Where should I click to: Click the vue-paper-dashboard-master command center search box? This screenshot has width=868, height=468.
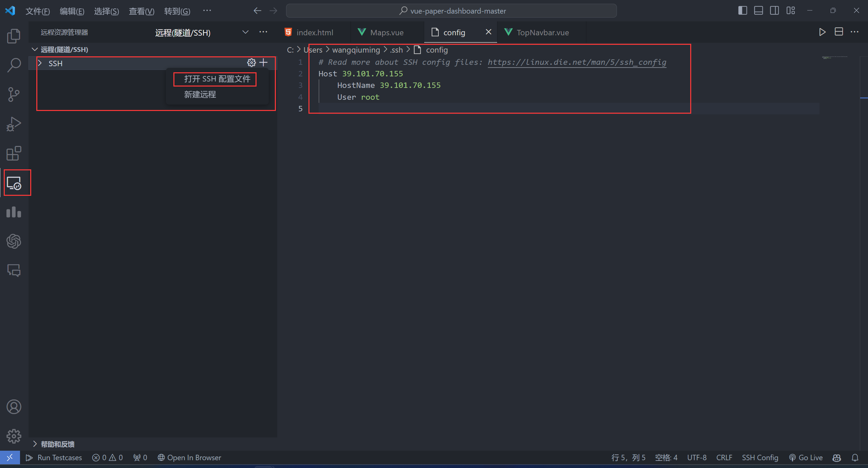click(x=451, y=11)
